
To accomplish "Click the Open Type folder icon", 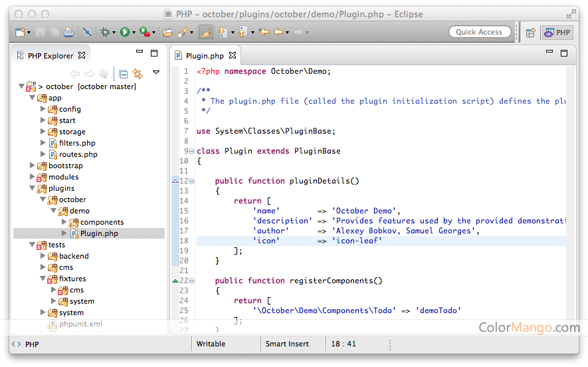I will pos(167,33).
